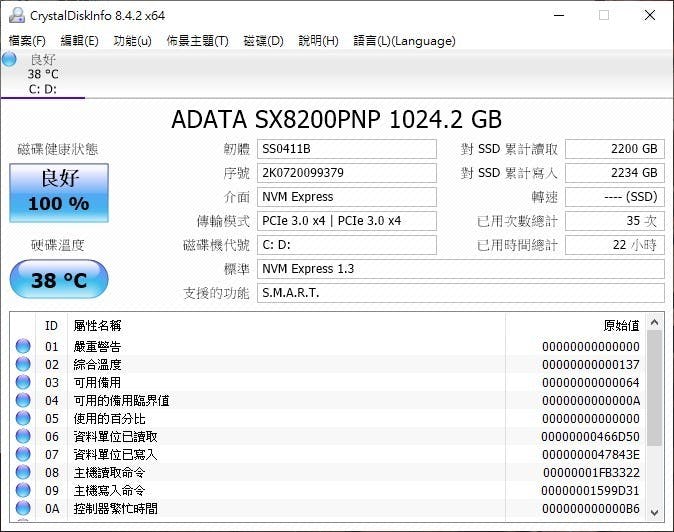
Task: Click the 38 °C temperature button
Action: tap(58, 280)
